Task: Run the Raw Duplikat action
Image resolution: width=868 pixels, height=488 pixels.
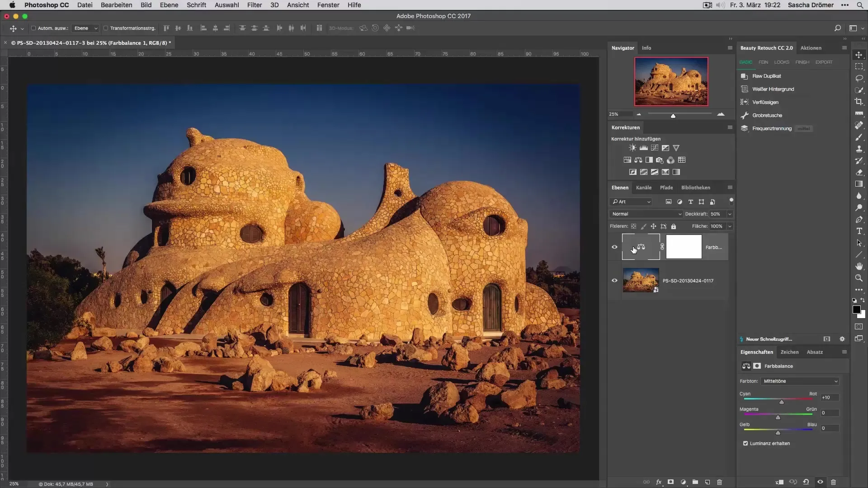Action: (x=766, y=76)
